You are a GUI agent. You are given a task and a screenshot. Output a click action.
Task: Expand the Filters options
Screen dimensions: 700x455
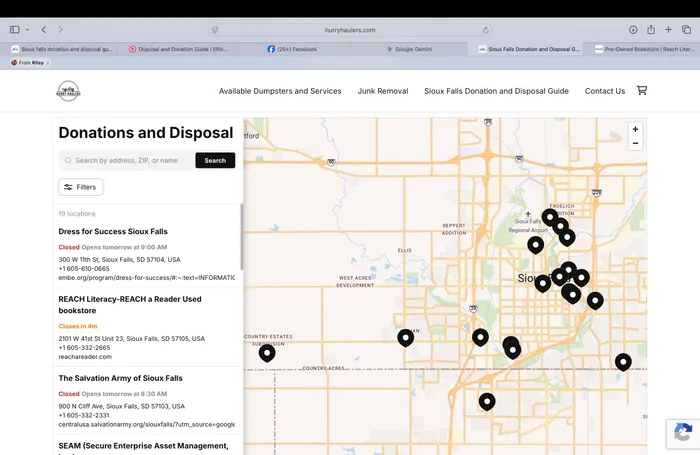click(x=81, y=187)
